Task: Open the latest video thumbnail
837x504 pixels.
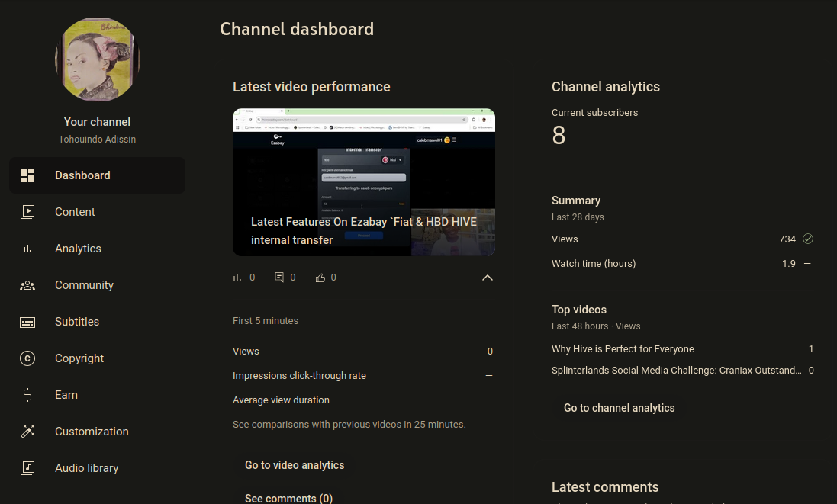Action: click(363, 182)
